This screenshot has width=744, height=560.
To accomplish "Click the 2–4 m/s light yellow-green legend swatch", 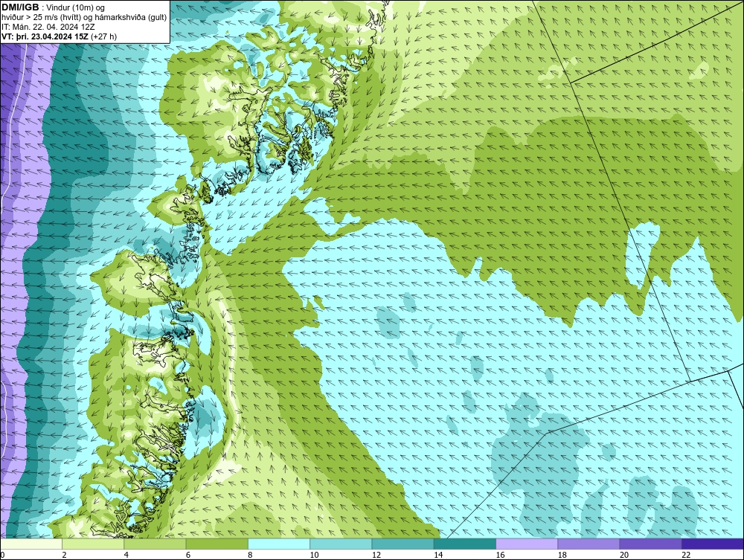I will click(93, 544).
